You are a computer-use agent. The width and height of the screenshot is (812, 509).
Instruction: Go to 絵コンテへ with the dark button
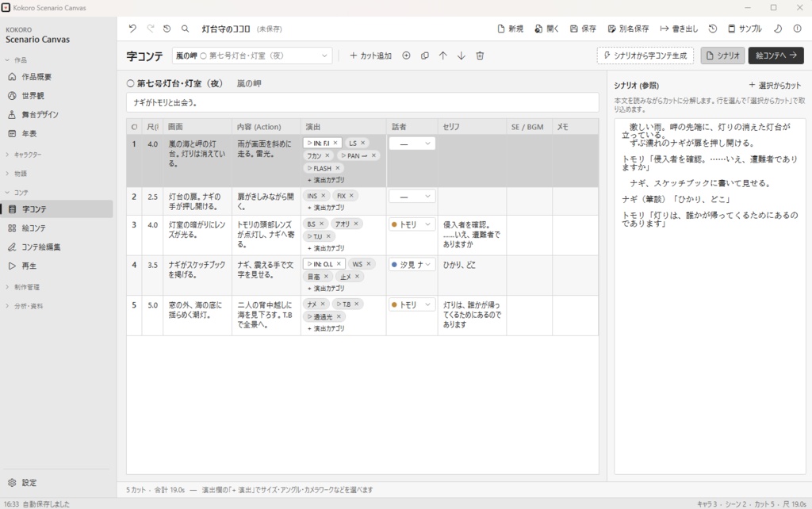click(776, 55)
